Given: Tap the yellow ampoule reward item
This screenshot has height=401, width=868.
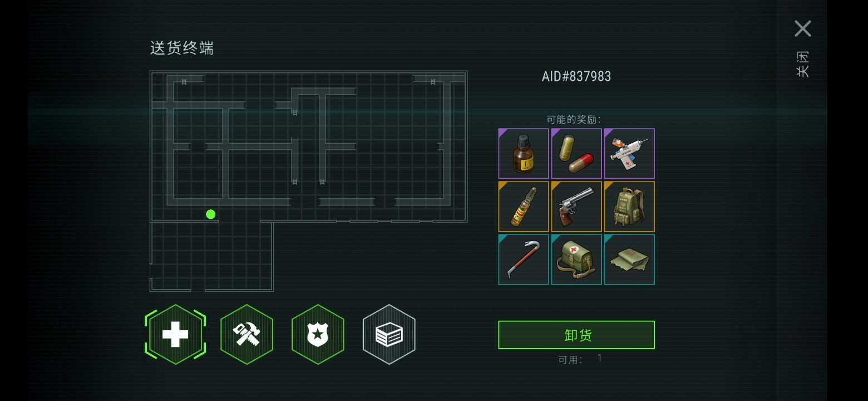Looking at the screenshot, I should pos(524,207).
